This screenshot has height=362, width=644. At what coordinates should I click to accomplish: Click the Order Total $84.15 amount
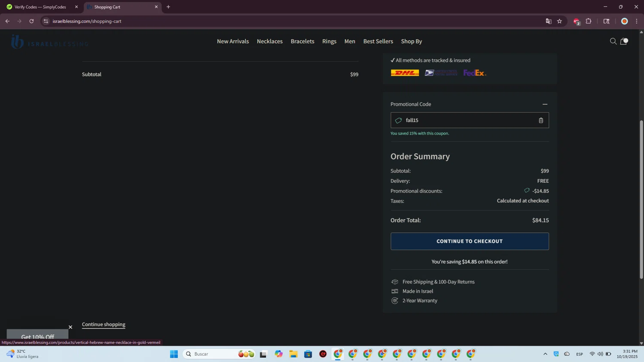[541, 220]
